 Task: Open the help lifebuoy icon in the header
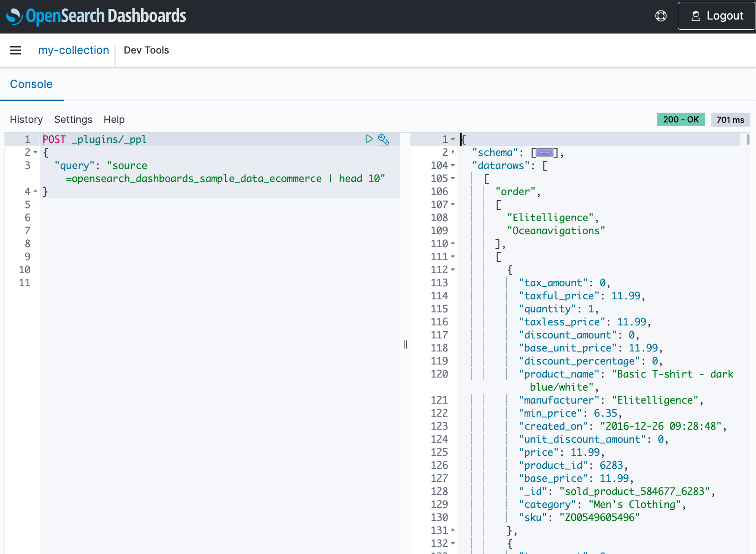click(x=661, y=15)
